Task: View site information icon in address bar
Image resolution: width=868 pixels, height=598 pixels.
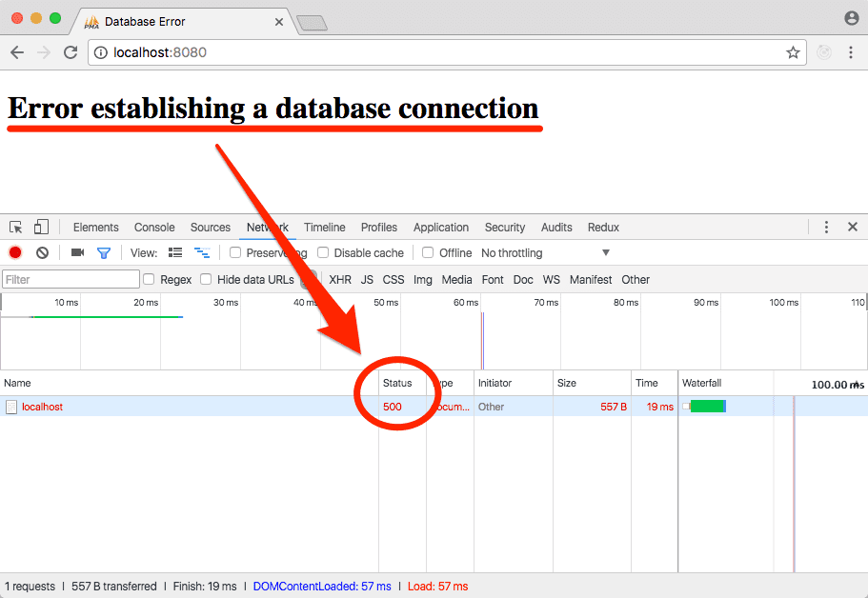Action: 100,52
